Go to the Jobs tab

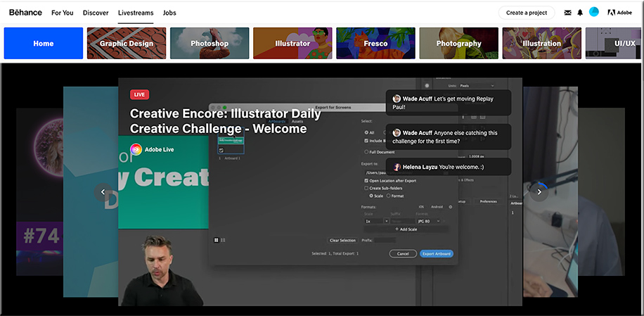(x=169, y=13)
